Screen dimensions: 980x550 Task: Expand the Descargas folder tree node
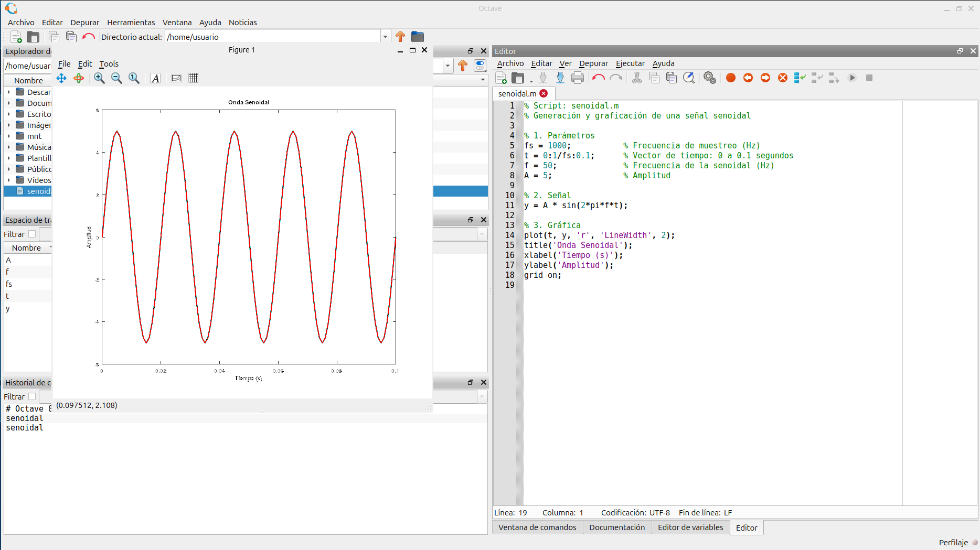(9, 92)
